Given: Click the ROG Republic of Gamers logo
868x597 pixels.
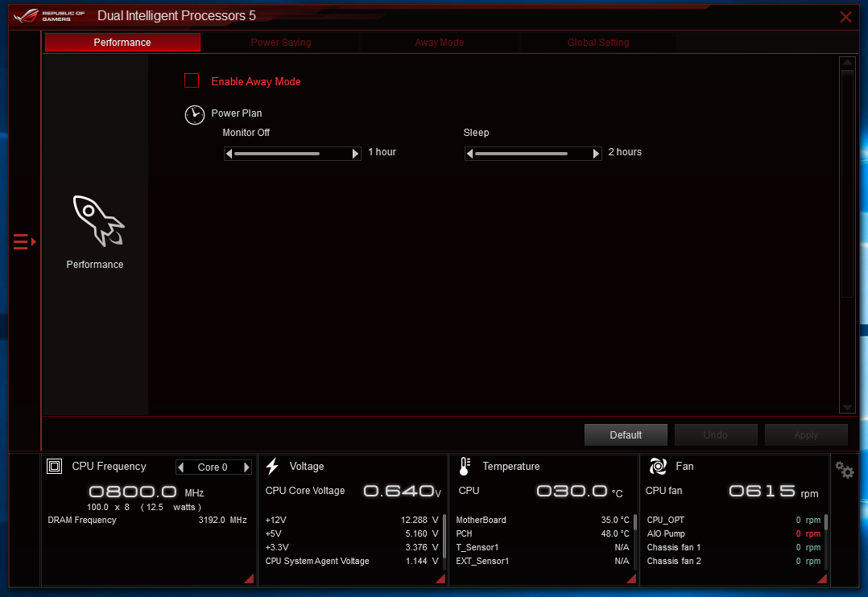Looking at the screenshot, I should click(x=49, y=15).
